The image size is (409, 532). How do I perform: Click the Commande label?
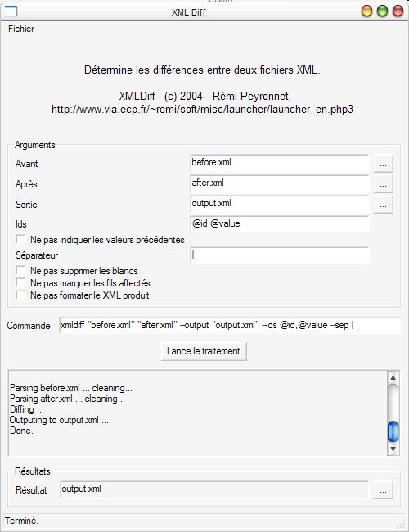tap(29, 326)
